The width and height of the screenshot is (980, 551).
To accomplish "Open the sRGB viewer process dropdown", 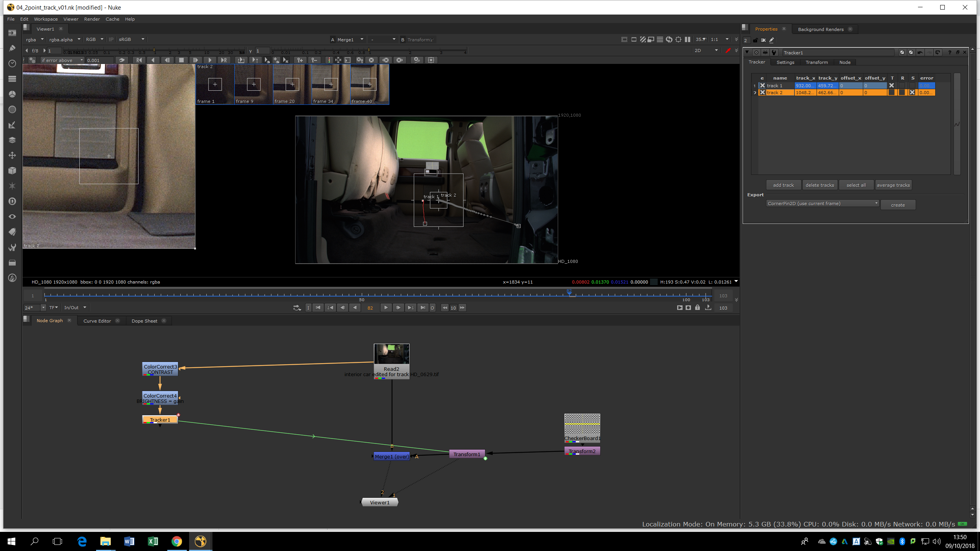I will pyautogui.click(x=131, y=39).
